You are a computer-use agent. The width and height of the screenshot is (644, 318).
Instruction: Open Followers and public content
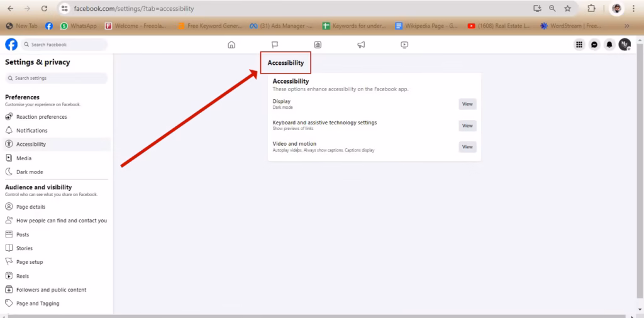pos(57,290)
